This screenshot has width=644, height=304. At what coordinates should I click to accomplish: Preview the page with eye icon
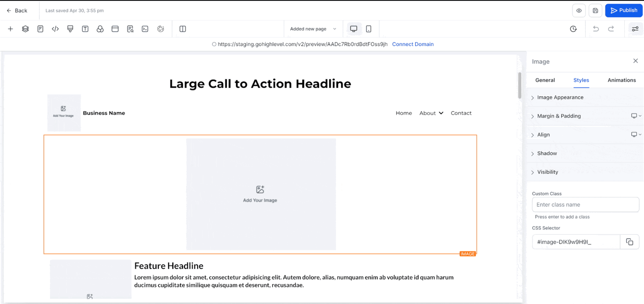[579, 11]
